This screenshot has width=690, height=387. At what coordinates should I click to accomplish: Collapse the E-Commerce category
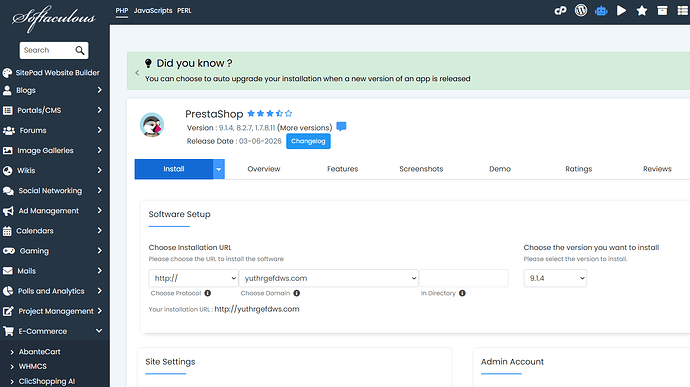pyautogui.click(x=53, y=331)
